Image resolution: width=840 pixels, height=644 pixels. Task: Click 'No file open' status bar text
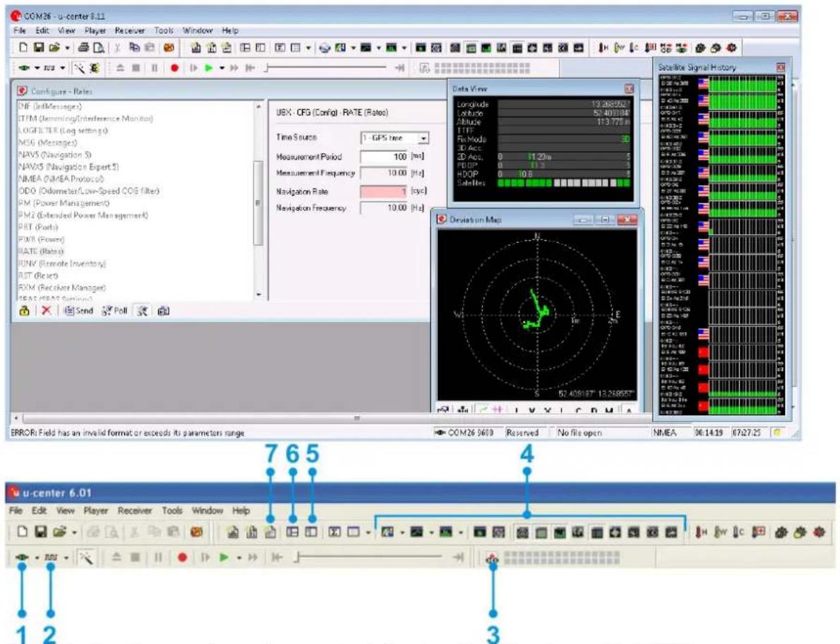pos(580,432)
